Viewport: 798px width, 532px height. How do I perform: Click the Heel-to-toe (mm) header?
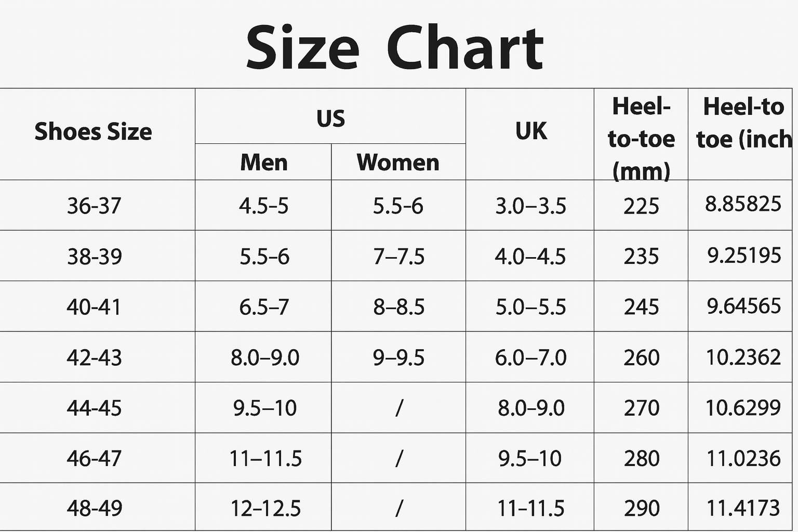641,138
